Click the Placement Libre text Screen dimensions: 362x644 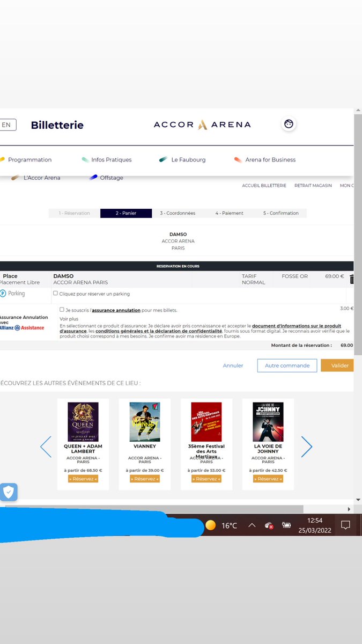point(20,282)
